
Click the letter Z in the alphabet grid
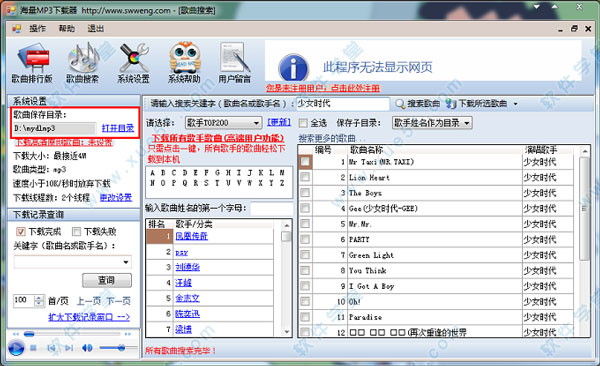[x=282, y=183]
